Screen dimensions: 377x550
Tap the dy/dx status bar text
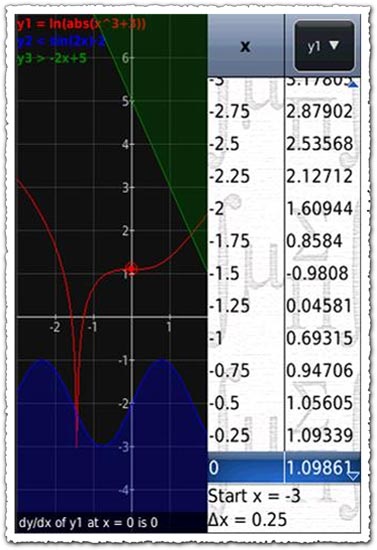pos(88,523)
